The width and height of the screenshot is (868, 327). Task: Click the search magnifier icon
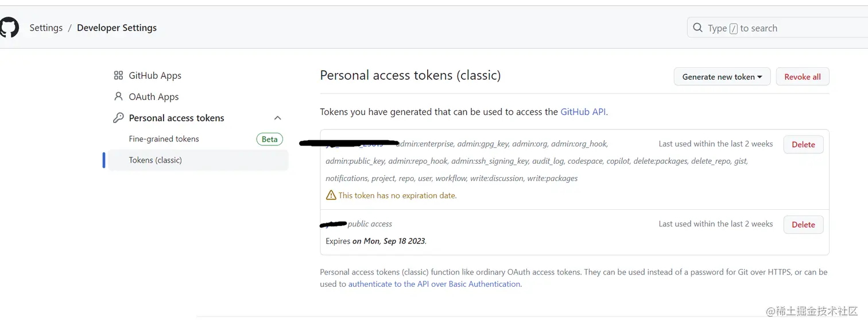click(x=697, y=28)
